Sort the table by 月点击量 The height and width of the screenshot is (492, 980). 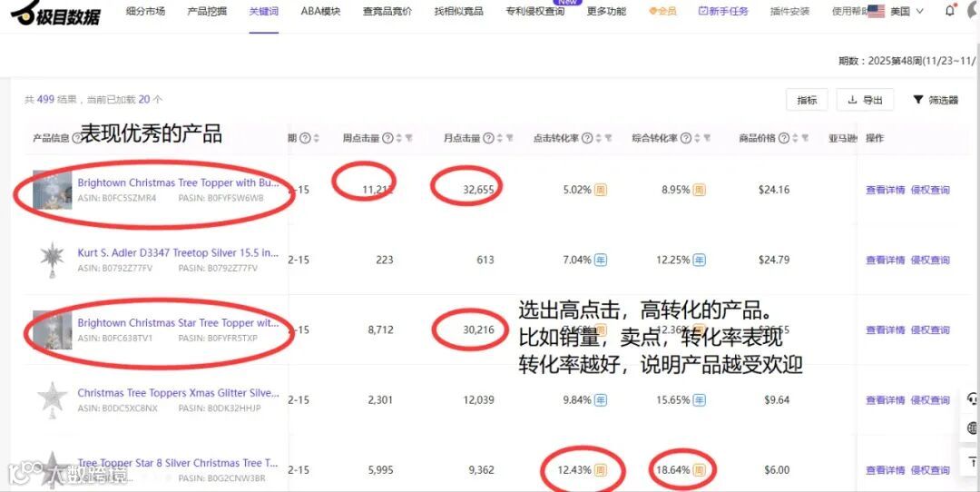499,138
